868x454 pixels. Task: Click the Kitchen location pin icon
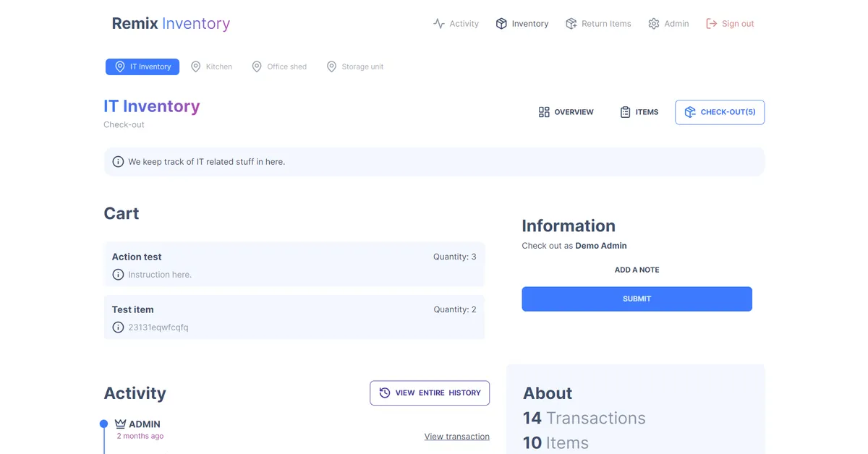(x=195, y=67)
